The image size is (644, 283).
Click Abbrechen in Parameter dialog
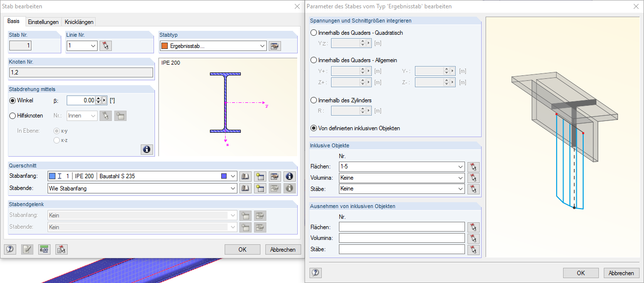tap(621, 273)
